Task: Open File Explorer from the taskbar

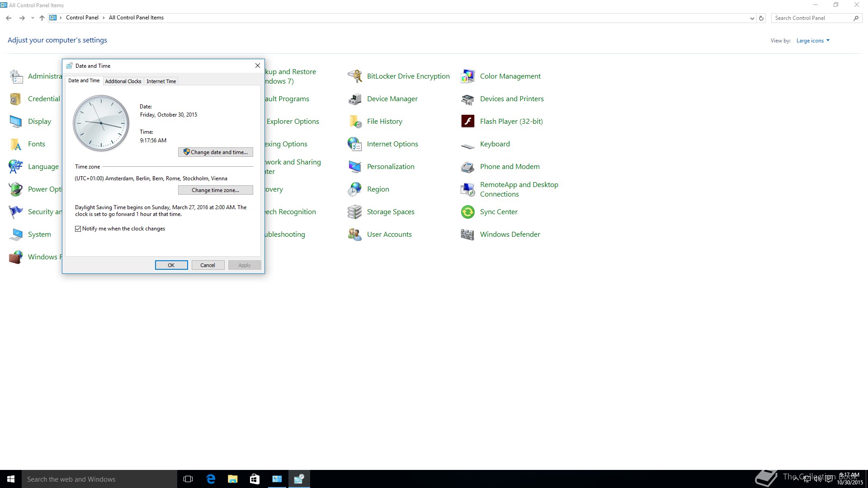Action: (x=232, y=479)
